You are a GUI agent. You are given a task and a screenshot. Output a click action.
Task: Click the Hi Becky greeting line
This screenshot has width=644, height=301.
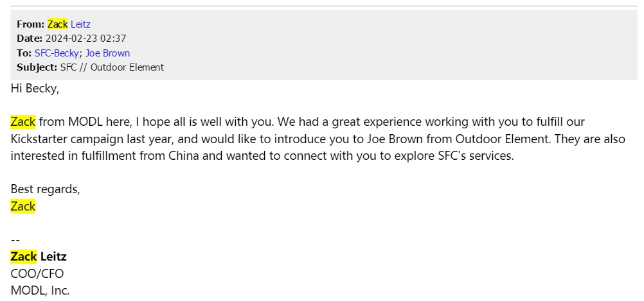(35, 89)
